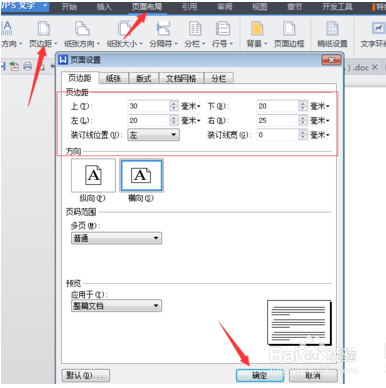Click the 文字环绕 text wrap icon
This screenshot has width=386, height=388.
[378, 28]
